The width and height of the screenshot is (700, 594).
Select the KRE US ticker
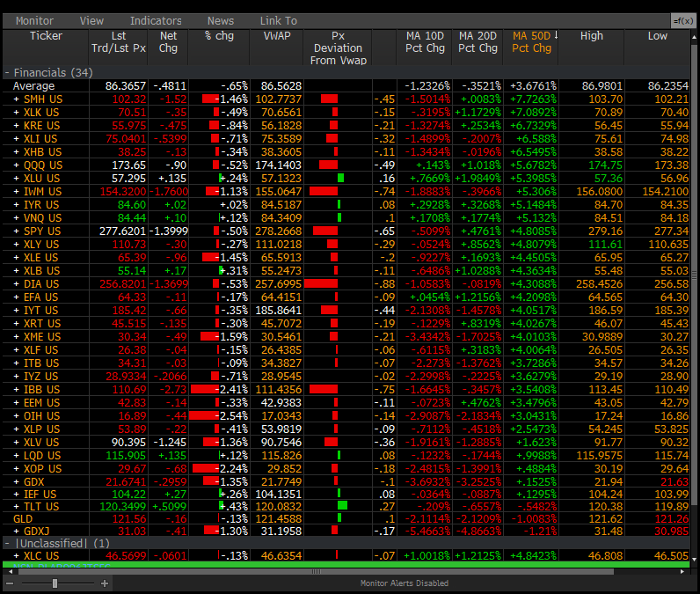pos(41,126)
